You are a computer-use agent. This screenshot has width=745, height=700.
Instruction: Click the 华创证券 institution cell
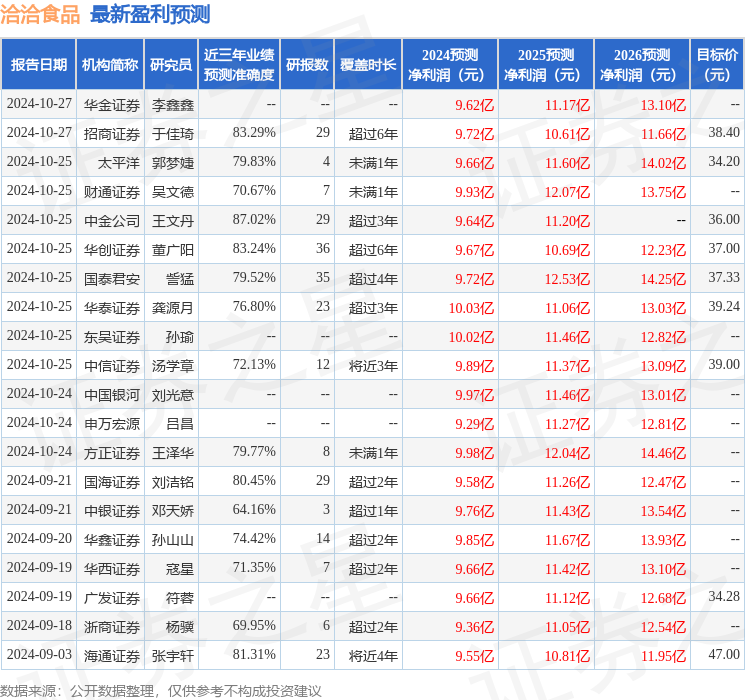point(112,250)
